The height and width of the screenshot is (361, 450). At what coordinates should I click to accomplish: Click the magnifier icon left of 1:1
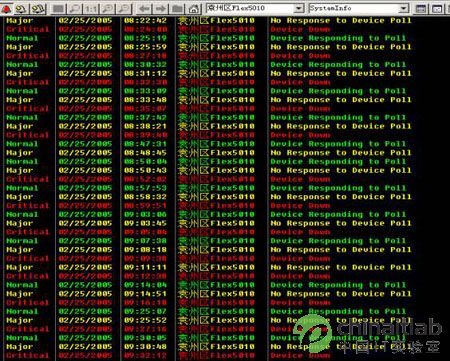tap(75, 8)
